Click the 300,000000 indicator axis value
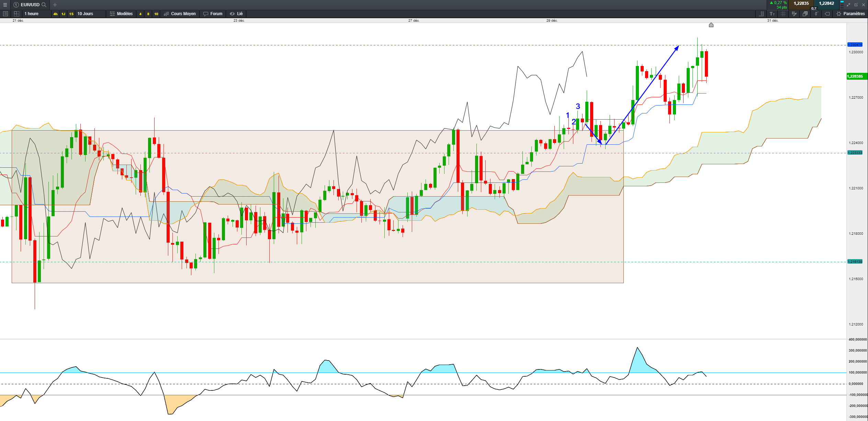Image resolution: width=868 pixels, height=421 pixels. point(858,351)
